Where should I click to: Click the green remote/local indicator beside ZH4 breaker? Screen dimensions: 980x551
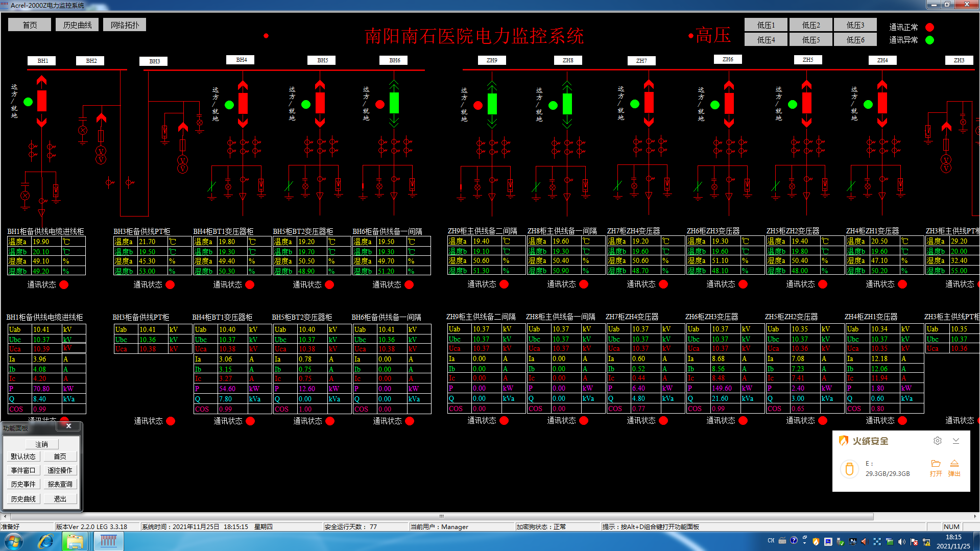(868, 105)
